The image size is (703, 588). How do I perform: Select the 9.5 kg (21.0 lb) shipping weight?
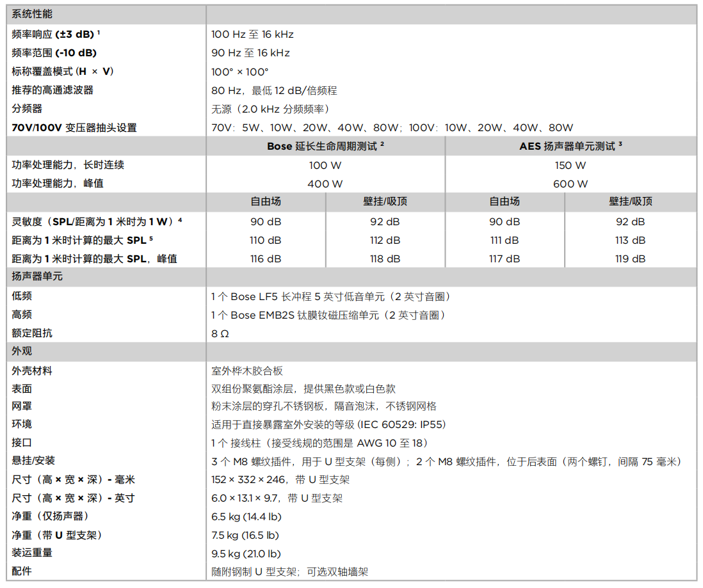[x=246, y=553]
